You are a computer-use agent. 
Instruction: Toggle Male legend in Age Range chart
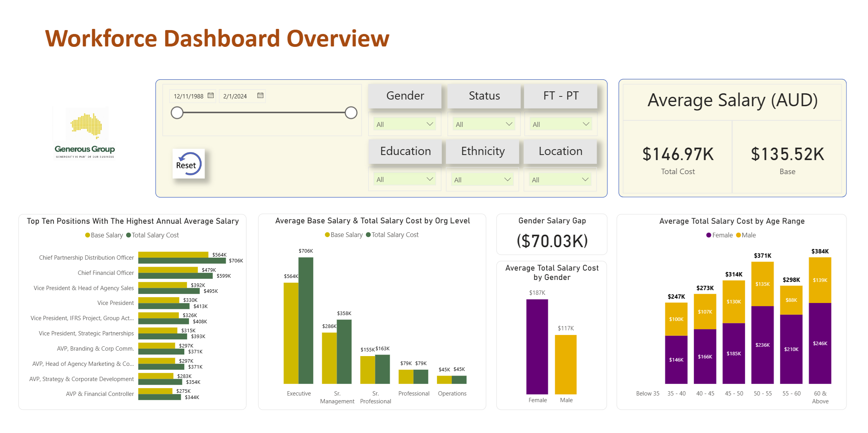[746, 235]
